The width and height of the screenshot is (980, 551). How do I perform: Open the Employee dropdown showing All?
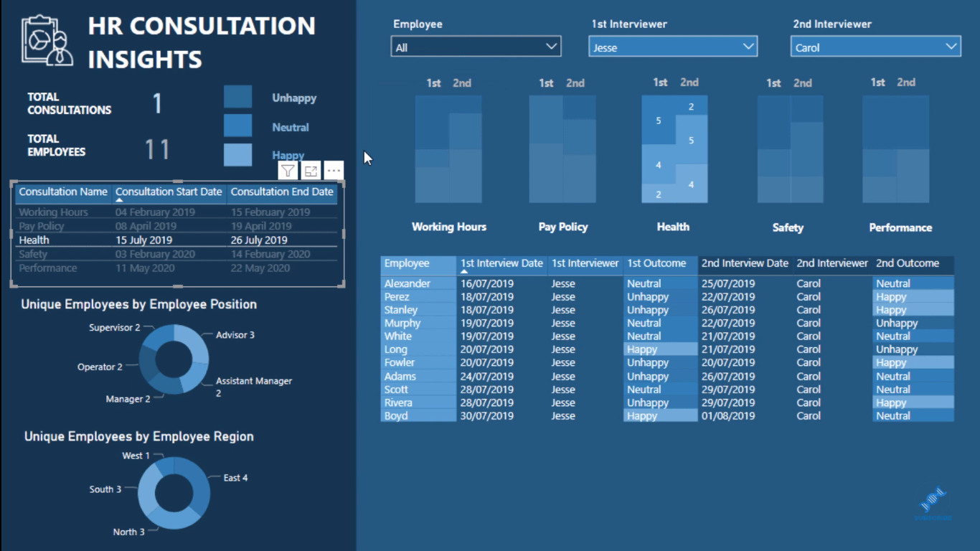coord(476,47)
